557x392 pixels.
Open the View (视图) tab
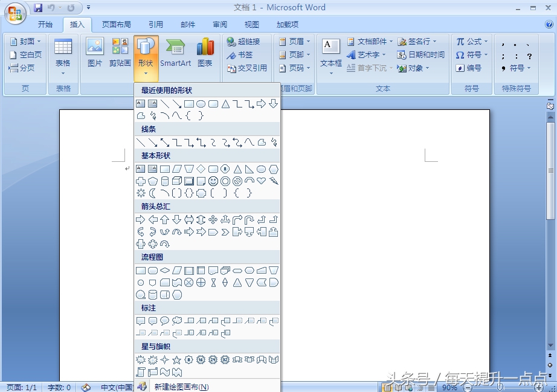pyautogui.click(x=251, y=24)
